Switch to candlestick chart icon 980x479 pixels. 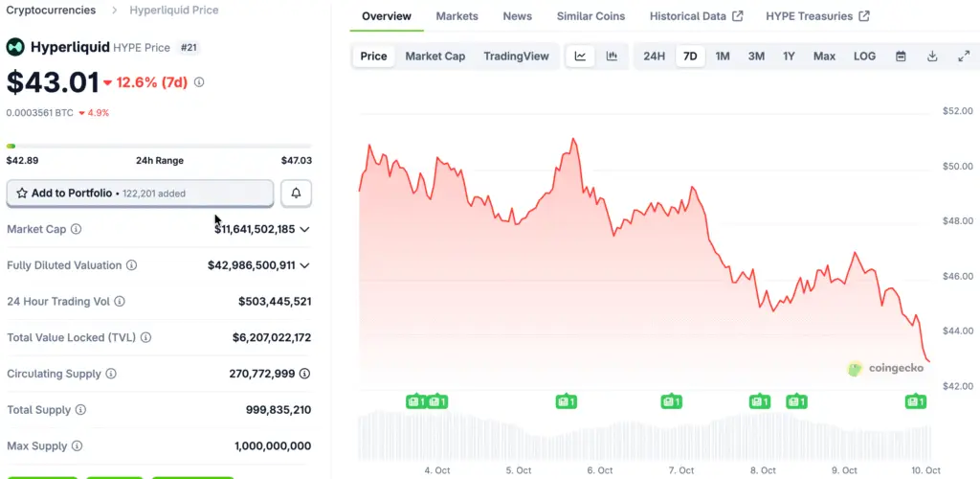pyautogui.click(x=612, y=57)
